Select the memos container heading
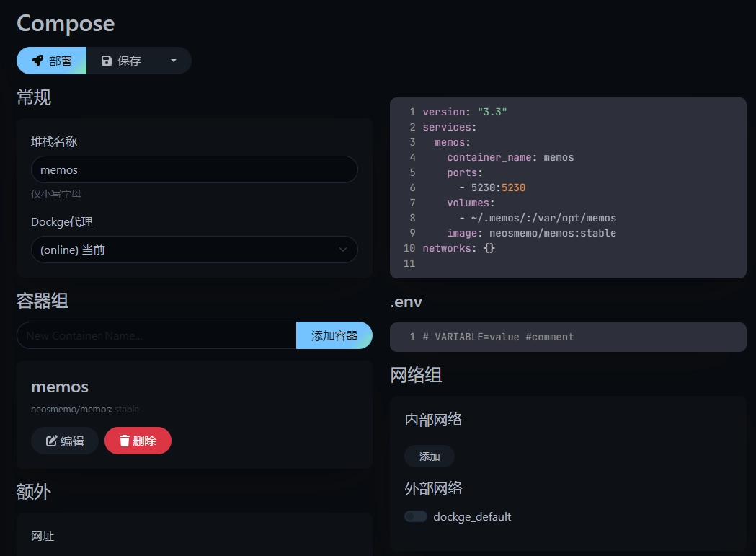The image size is (756, 556). pyautogui.click(x=60, y=387)
